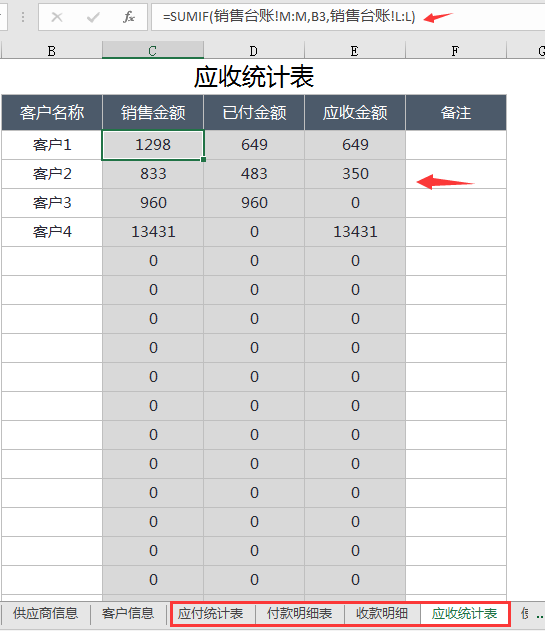The image size is (545, 631).
Task: Click the 已付金额 header cell
Action: (x=254, y=113)
